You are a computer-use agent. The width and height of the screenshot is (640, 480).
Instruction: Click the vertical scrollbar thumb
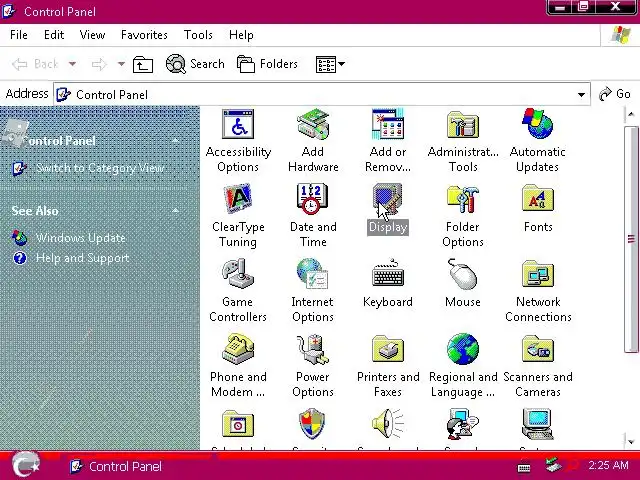click(631, 239)
